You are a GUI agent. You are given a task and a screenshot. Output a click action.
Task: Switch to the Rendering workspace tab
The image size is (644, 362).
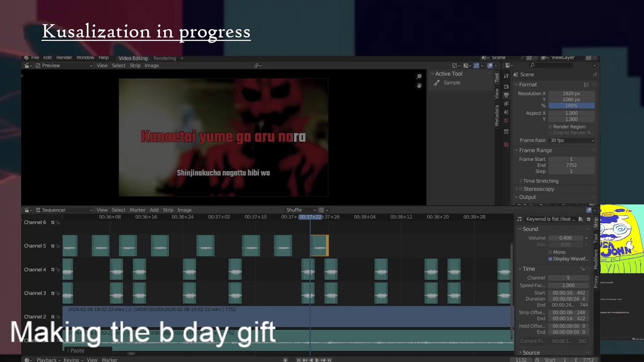click(165, 58)
